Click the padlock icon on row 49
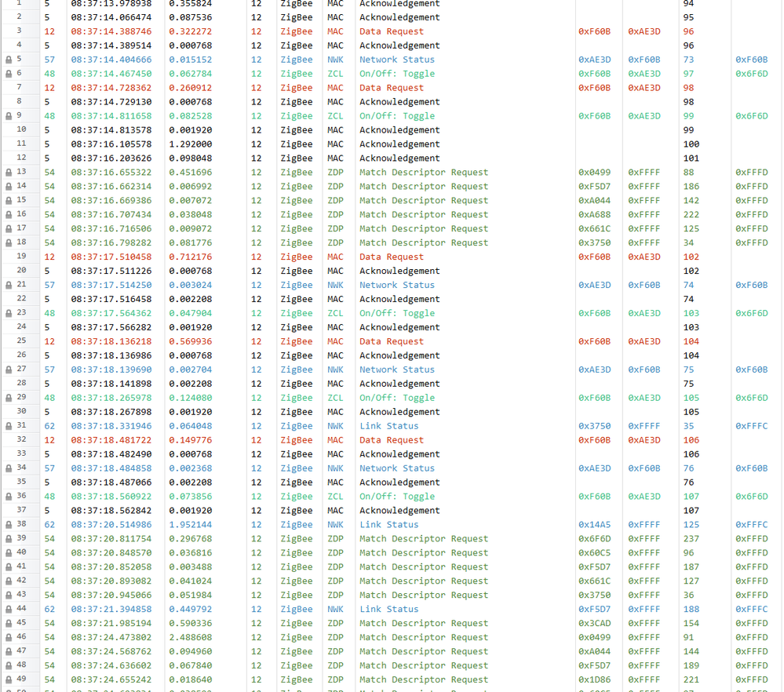784x692 pixels. pyautogui.click(x=9, y=680)
